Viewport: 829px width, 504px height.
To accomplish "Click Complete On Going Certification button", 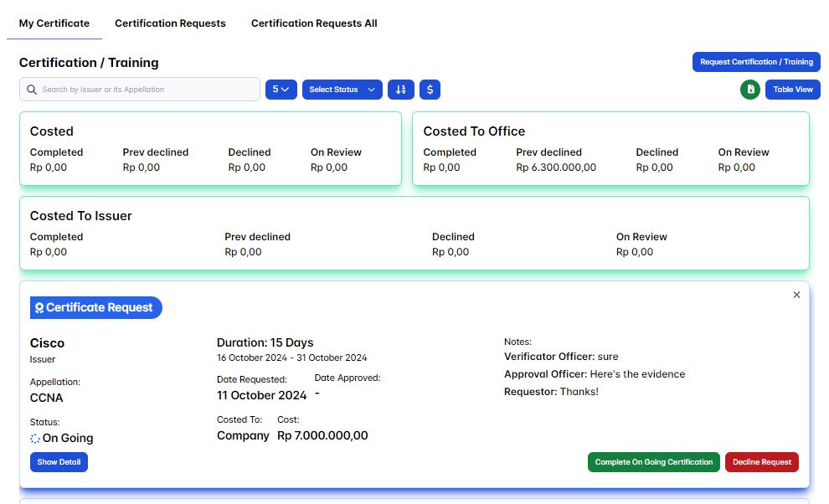I will click(x=653, y=462).
